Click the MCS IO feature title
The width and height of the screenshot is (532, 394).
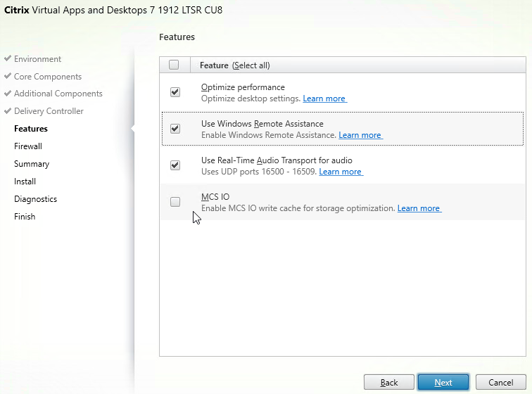(x=215, y=197)
